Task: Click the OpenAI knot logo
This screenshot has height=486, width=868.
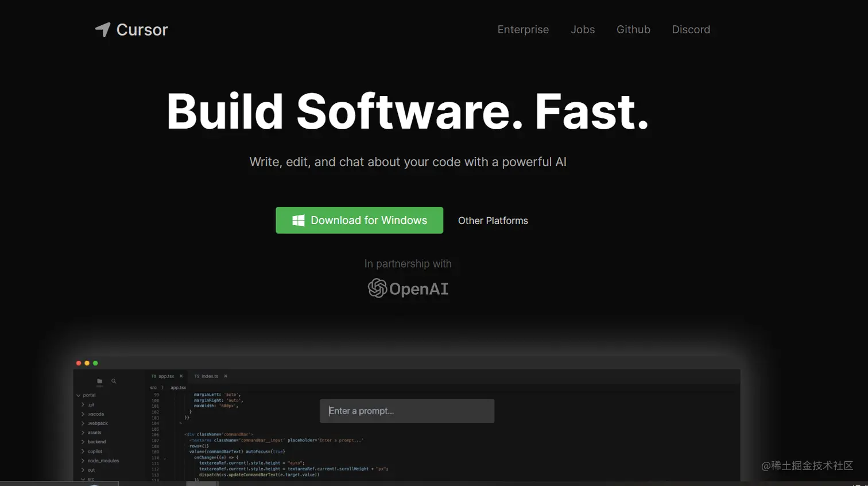Action: pos(377,288)
